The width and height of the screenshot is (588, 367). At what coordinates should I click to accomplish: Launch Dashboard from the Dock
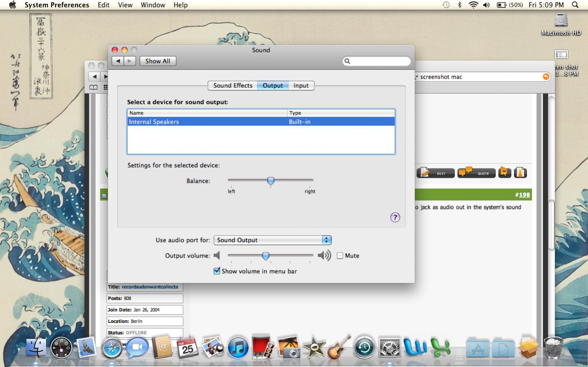[x=61, y=348]
